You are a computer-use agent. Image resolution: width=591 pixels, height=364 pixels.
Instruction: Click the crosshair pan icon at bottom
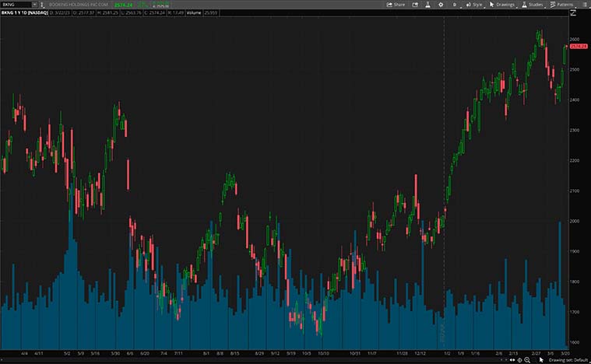(520, 360)
